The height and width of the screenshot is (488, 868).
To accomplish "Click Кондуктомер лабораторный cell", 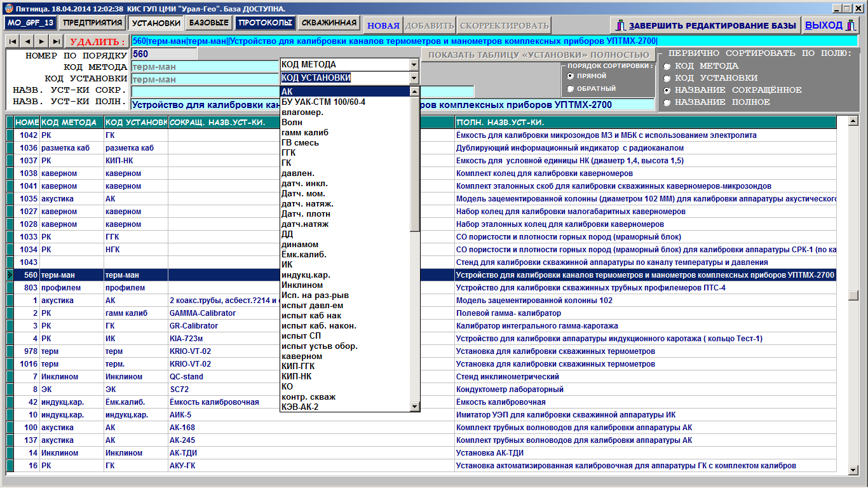I will 646,390.
